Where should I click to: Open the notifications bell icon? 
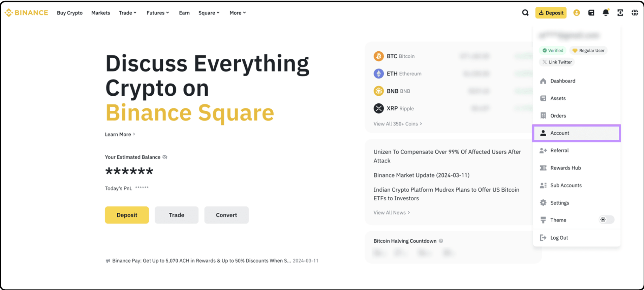tap(606, 13)
